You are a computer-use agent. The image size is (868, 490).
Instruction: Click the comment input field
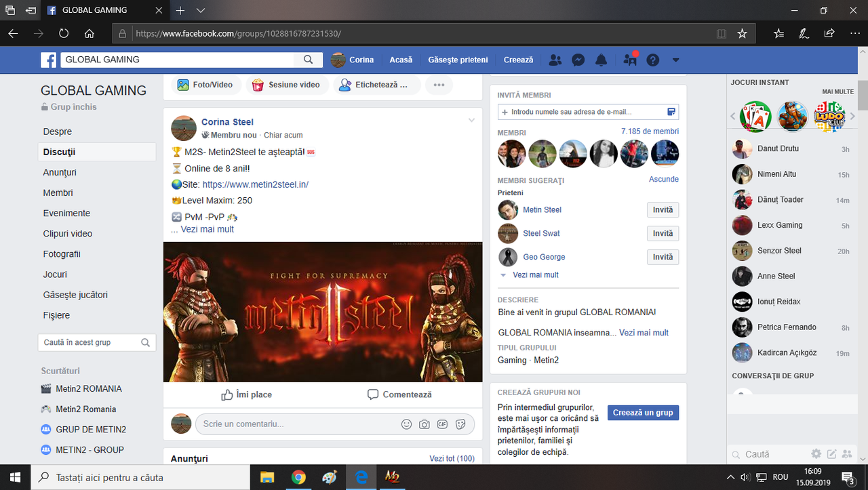point(297,424)
